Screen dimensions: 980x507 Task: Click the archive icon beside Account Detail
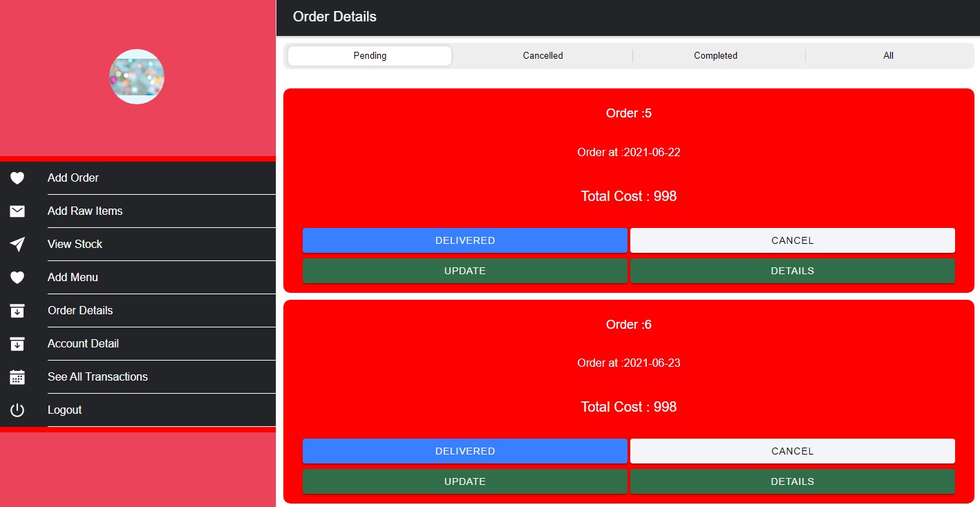point(17,344)
